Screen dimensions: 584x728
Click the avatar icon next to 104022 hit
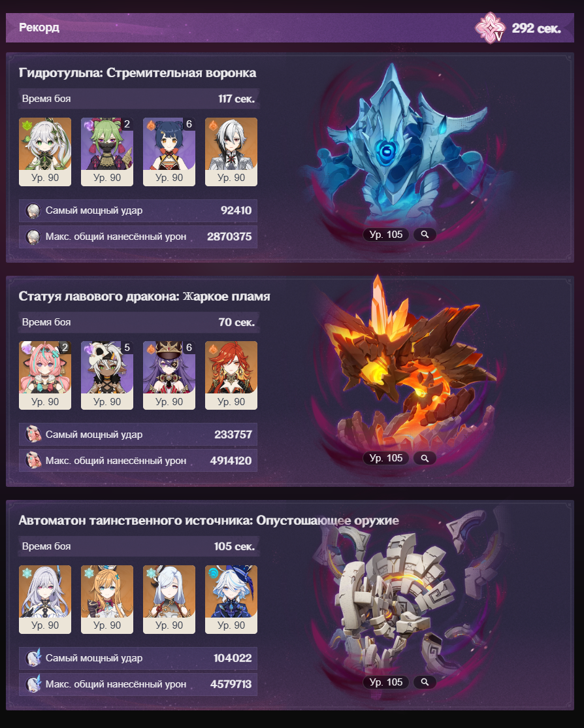33,658
